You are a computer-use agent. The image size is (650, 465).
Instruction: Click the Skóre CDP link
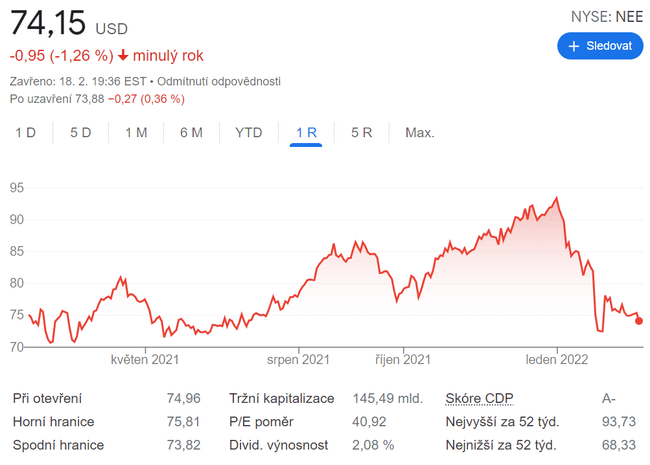click(x=478, y=398)
